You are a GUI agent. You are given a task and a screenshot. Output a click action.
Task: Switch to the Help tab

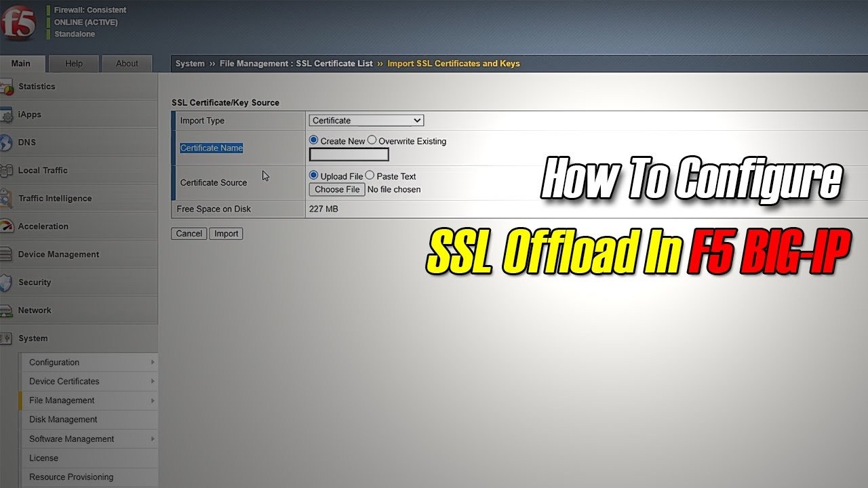[74, 64]
